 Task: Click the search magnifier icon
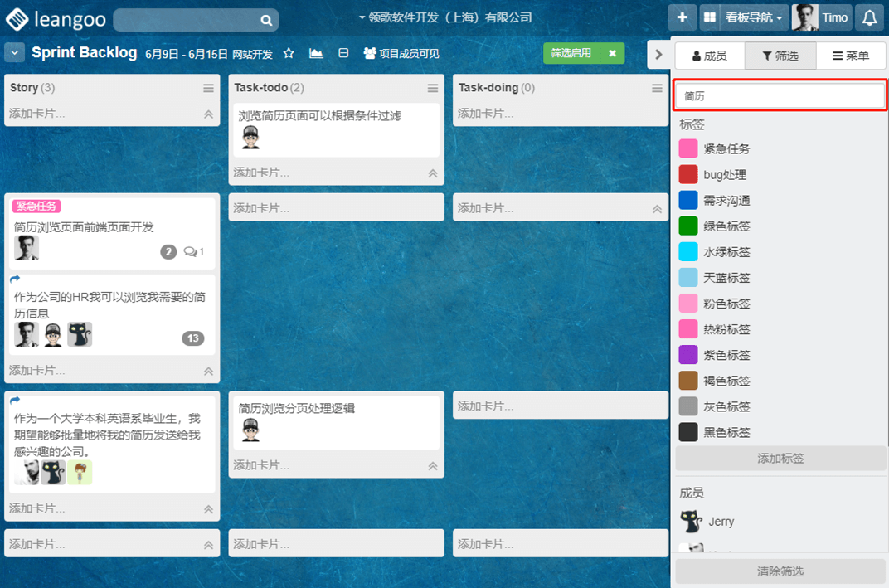coord(266,20)
